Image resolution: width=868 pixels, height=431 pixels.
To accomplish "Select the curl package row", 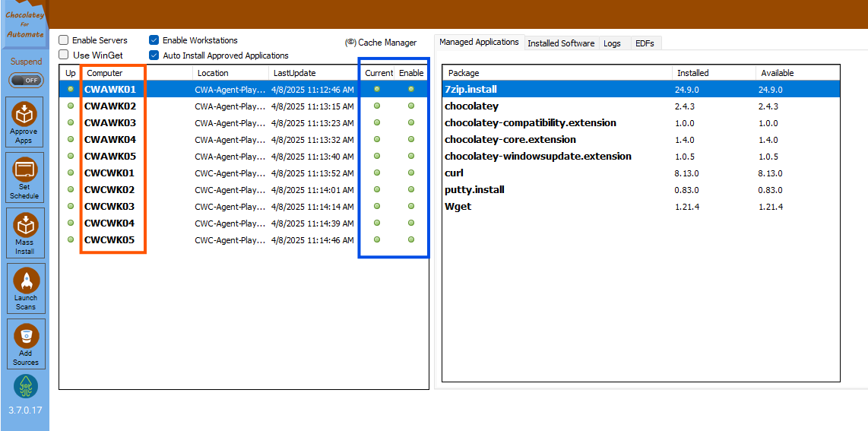I will 641,173.
